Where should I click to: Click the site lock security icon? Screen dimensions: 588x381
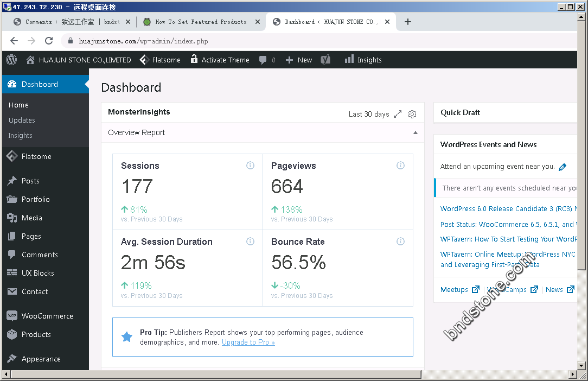click(70, 41)
